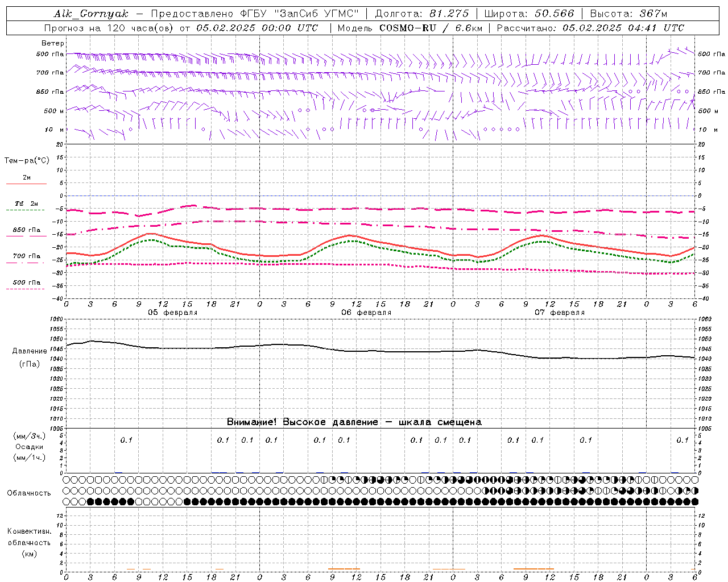This screenshot has width=728, height=582.
Task: Click the 700 гПа temperature legend entry
Action: click(x=27, y=256)
